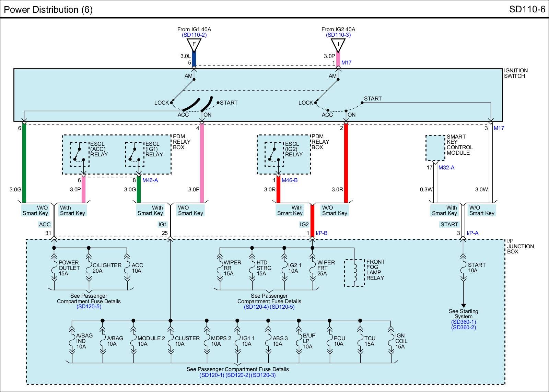Open the SD110-2 reference link
This screenshot has height=392, width=549.
[x=194, y=35]
